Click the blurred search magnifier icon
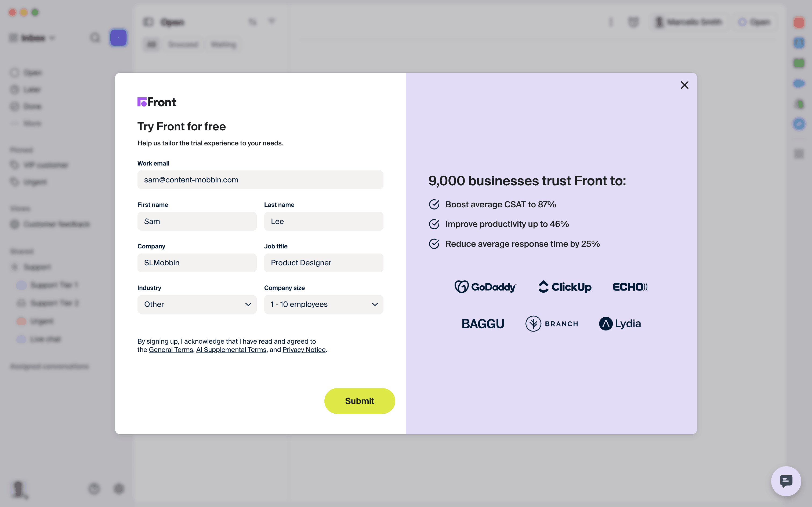This screenshot has height=507, width=812. tap(95, 38)
